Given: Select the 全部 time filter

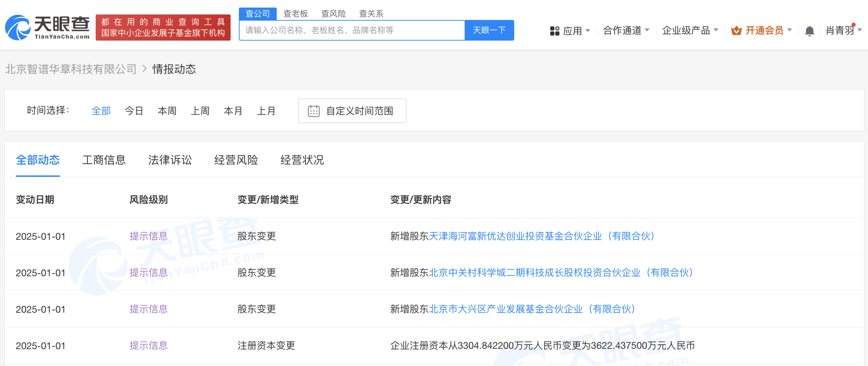Looking at the screenshot, I should (x=101, y=111).
